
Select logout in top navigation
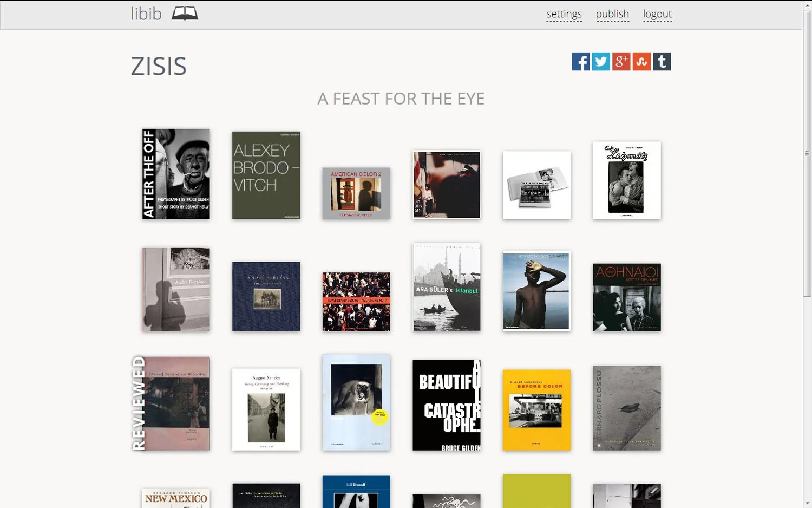pos(657,14)
